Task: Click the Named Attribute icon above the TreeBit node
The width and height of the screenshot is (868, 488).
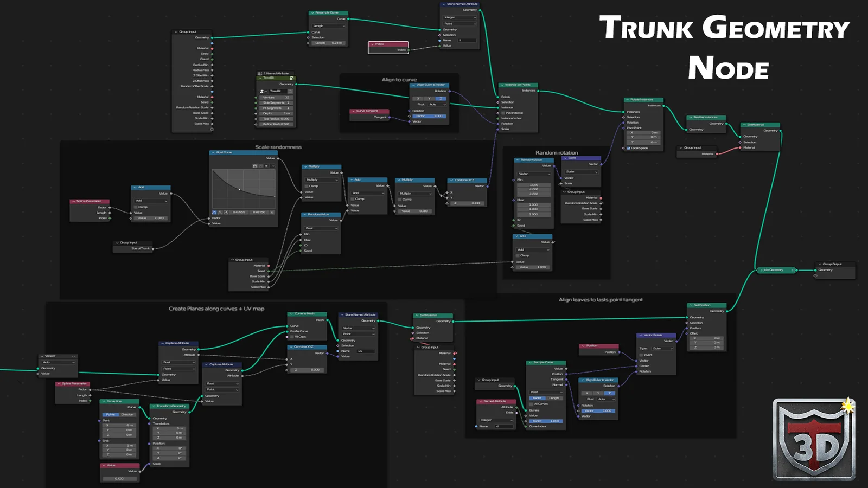Action: coord(260,73)
